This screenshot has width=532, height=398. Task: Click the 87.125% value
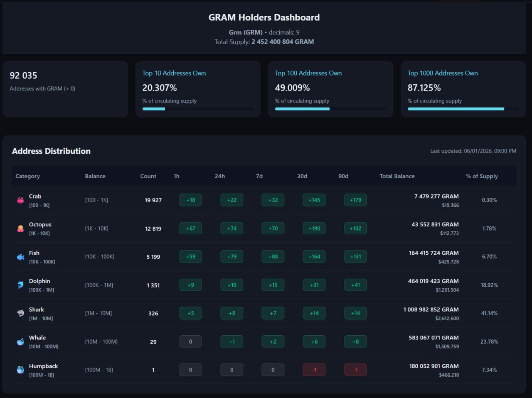pyautogui.click(x=424, y=88)
